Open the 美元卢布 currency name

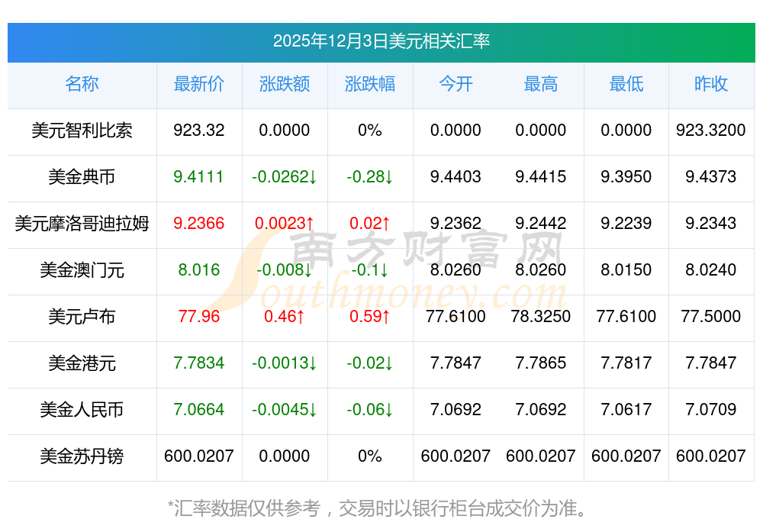coord(82,317)
